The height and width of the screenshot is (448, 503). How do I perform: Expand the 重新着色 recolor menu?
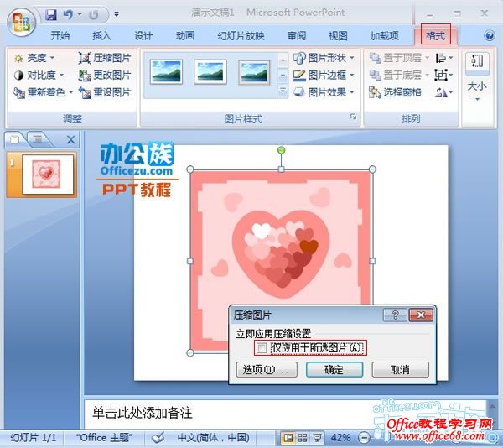[x=44, y=93]
